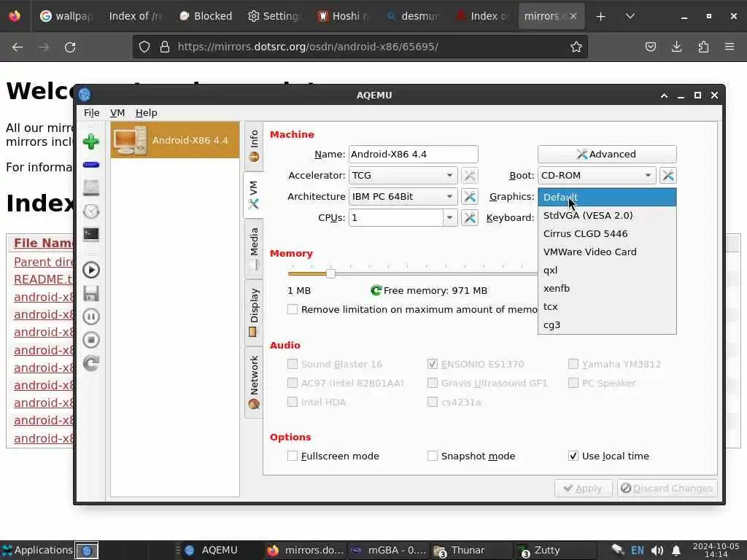Click the clock snapshot icon in the sidebar
This screenshot has width=747, height=560.
click(91, 211)
